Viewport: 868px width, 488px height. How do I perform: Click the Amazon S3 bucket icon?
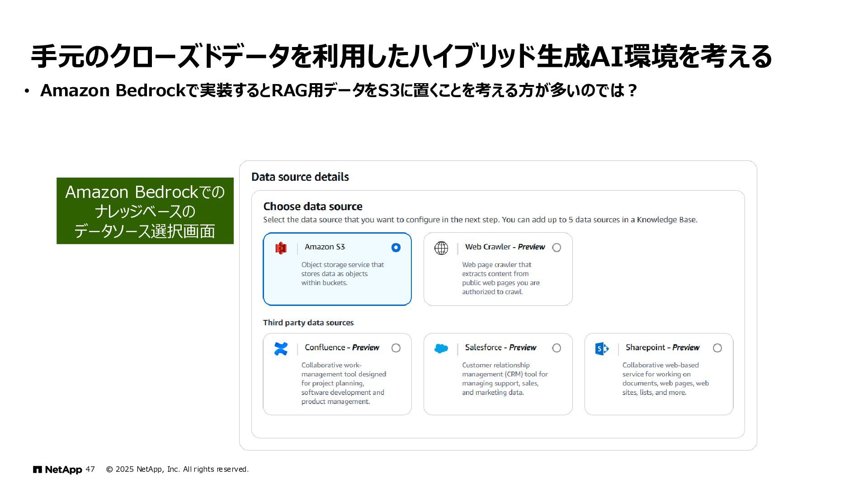pyautogui.click(x=281, y=248)
